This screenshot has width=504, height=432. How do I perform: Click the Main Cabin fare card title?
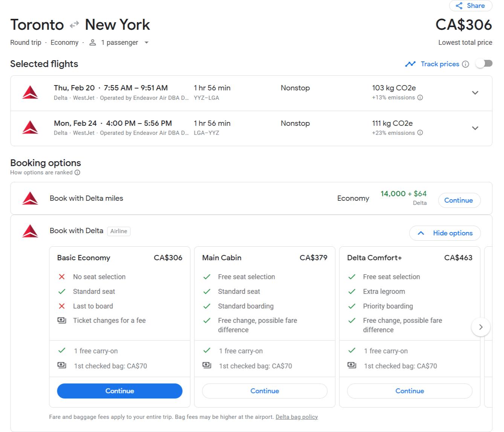coord(221,258)
